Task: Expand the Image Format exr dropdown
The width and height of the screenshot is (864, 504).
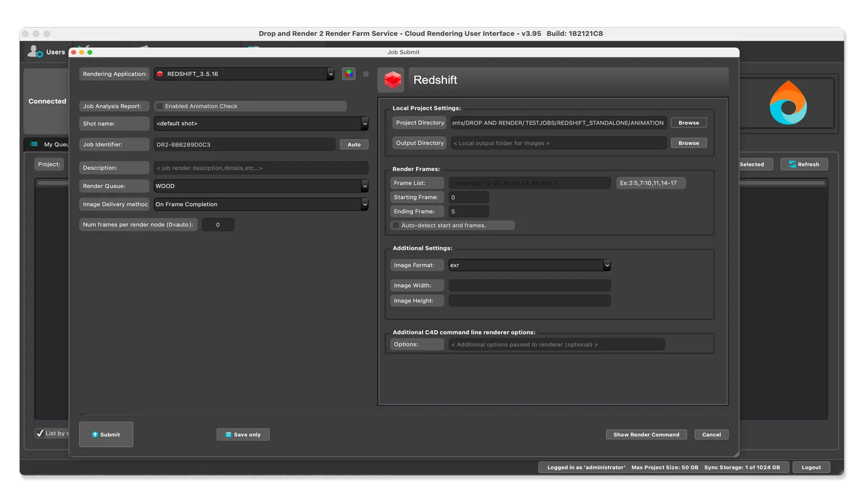Action: pos(529,265)
